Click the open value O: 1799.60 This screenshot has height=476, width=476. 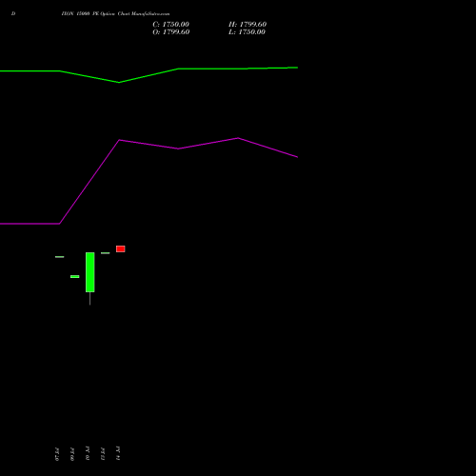click(x=171, y=32)
